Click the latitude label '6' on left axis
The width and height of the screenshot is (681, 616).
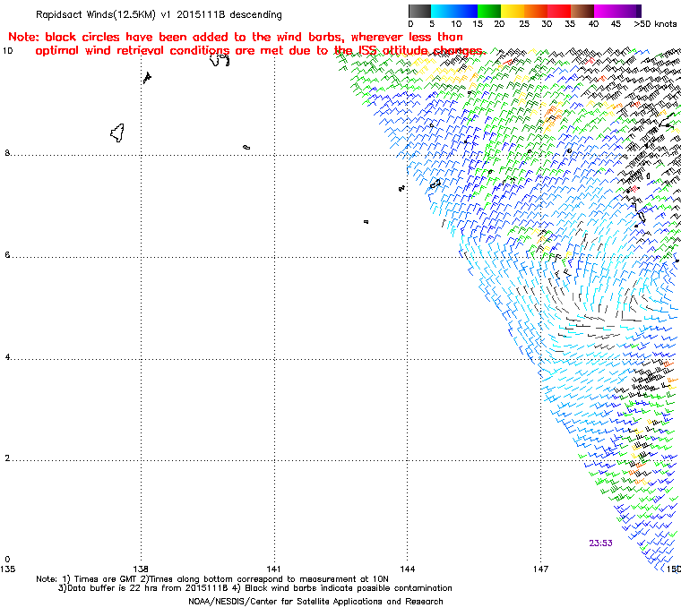(7, 255)
